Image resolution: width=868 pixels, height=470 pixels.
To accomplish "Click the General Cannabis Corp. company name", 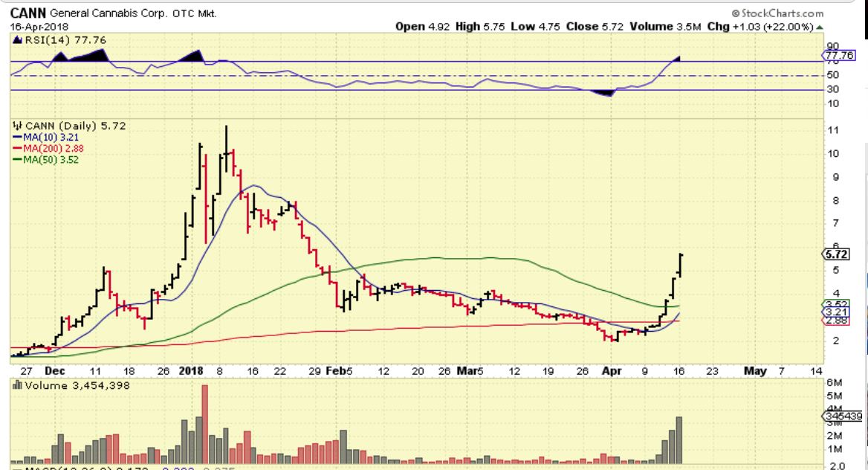I will pyautogui.click(x=108, y=13).
